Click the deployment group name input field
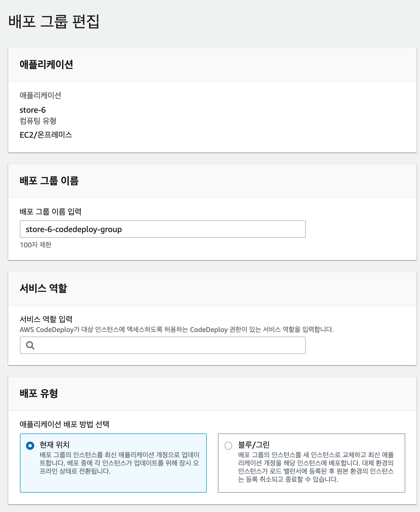This screenshot has height=512, width=420. point(163,229)
